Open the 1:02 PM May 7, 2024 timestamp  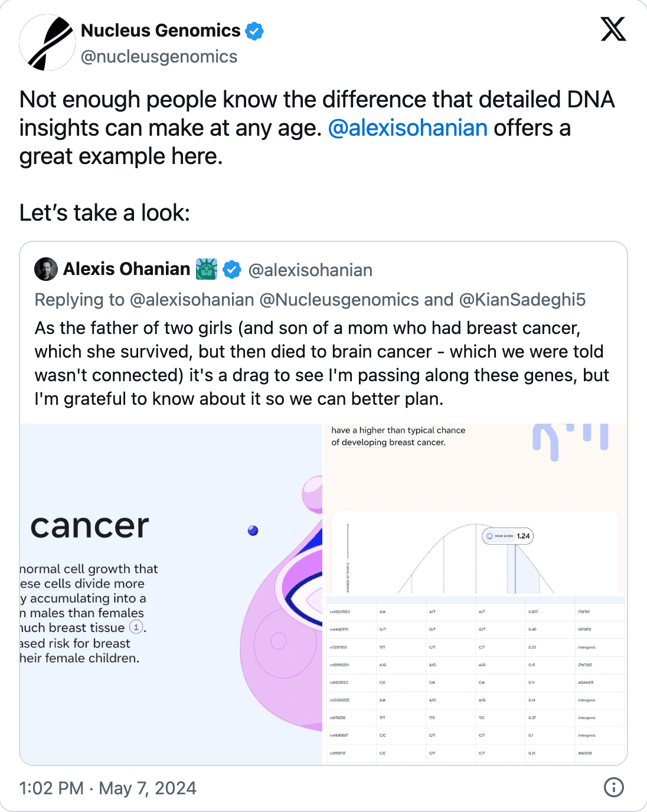(x=108, y=788)
